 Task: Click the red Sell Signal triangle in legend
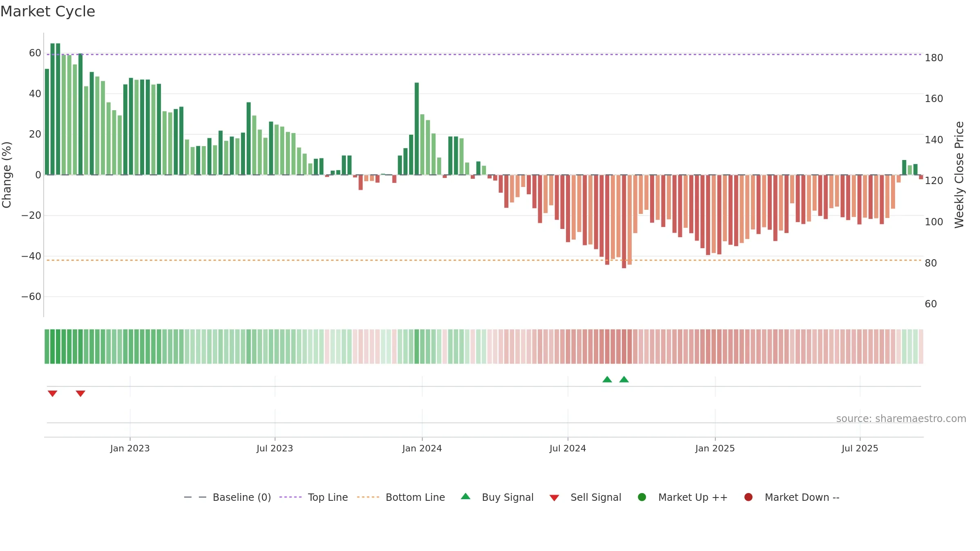pyautogui.click(x=554, y=498)
